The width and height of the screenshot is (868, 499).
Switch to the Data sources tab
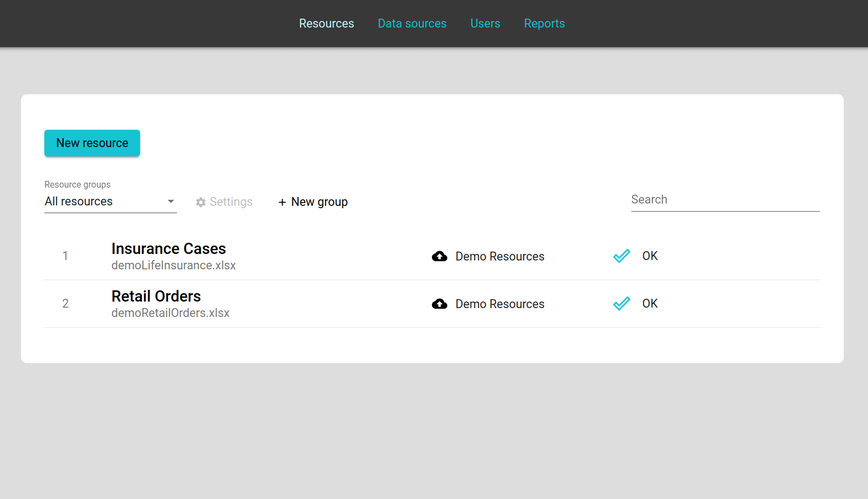click(x=412, y=23)
